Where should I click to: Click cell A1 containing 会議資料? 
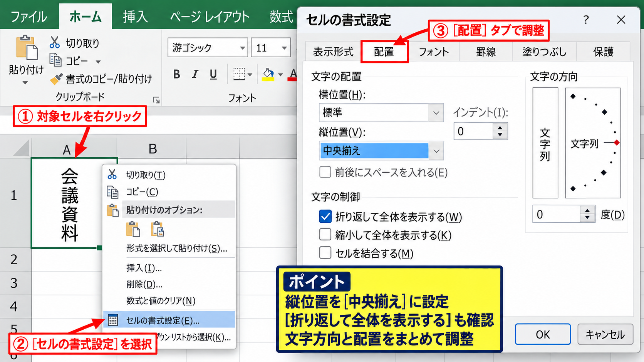tap(74, 203)
